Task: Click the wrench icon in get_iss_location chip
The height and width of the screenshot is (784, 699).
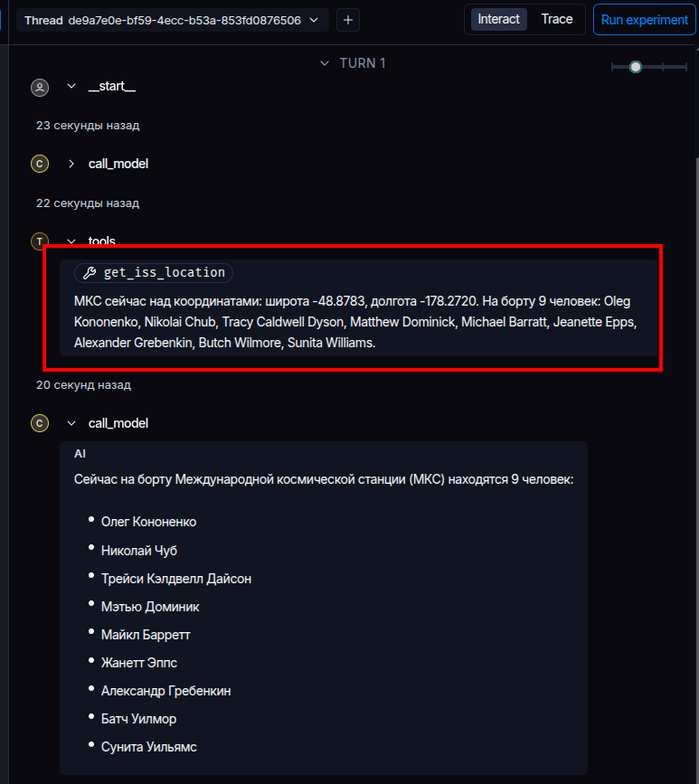Action: tap(90, 272)
